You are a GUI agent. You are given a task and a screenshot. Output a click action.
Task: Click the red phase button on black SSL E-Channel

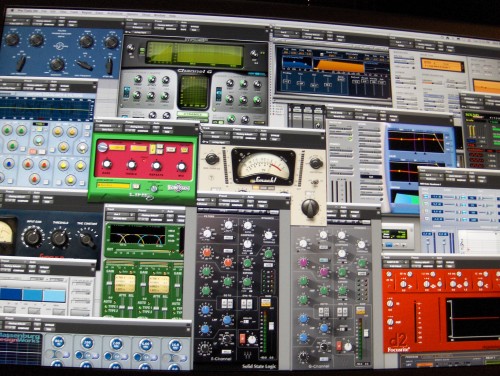[x=243, y=338]
